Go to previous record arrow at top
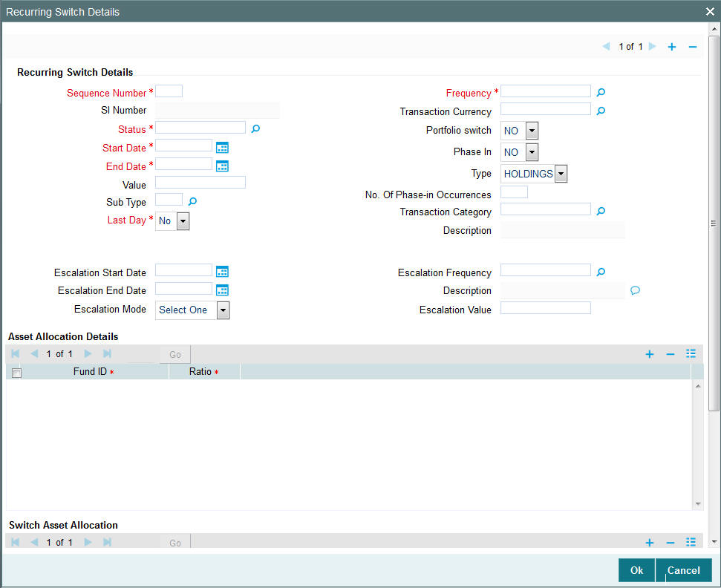 point(606,47)
